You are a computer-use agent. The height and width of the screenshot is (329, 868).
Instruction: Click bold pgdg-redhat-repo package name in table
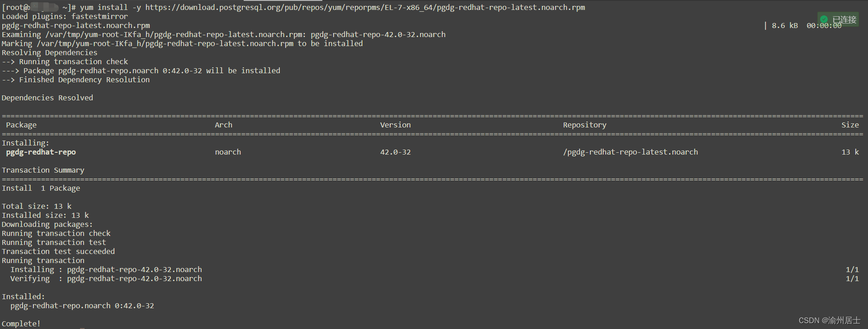41,152
